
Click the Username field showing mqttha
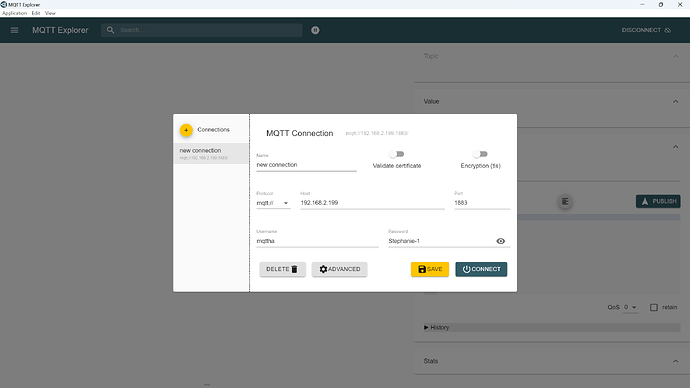[x=317, y=241]
